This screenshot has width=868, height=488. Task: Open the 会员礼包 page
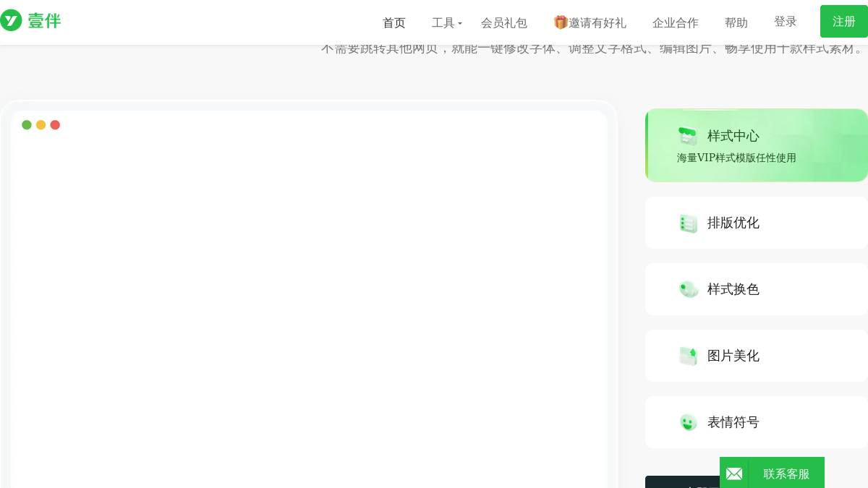[504, 22]
